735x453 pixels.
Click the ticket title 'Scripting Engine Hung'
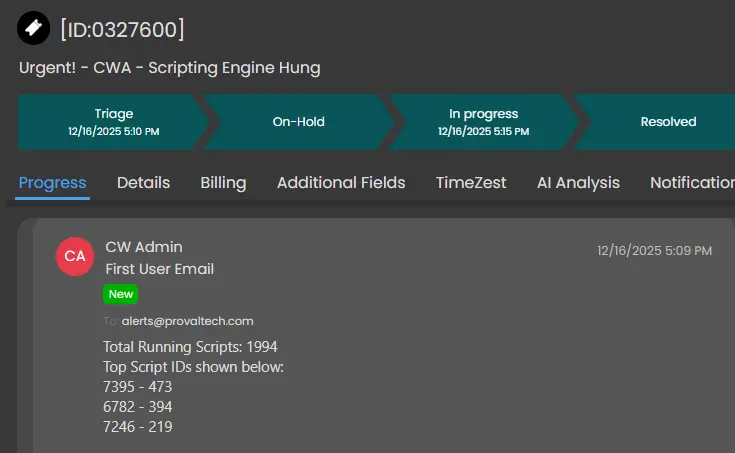tap(170, 68)
